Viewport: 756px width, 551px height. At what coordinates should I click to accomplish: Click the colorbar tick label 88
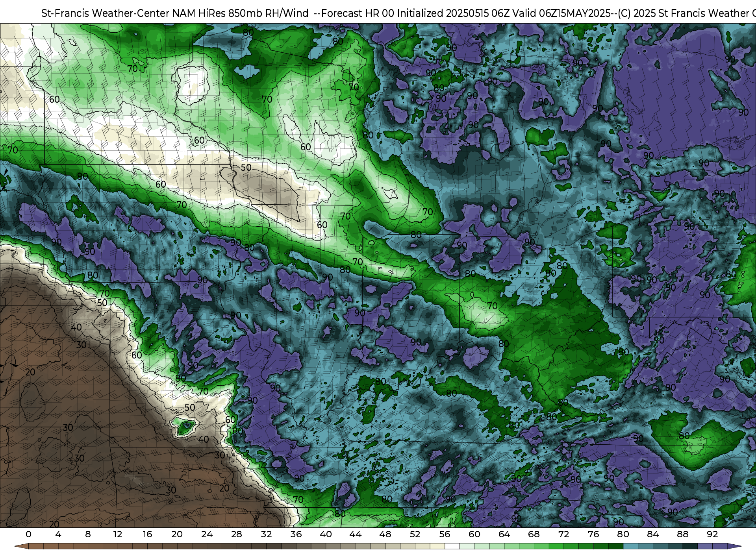click(683, 534)
